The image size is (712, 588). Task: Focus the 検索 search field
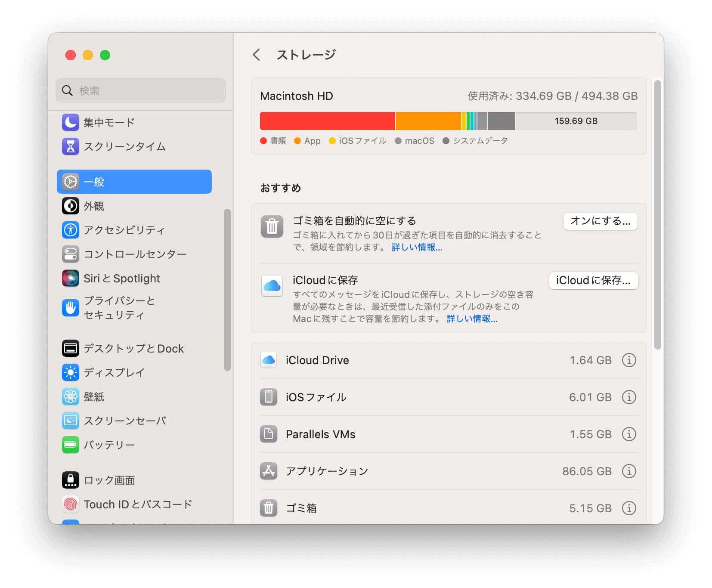tap(141, 90)
